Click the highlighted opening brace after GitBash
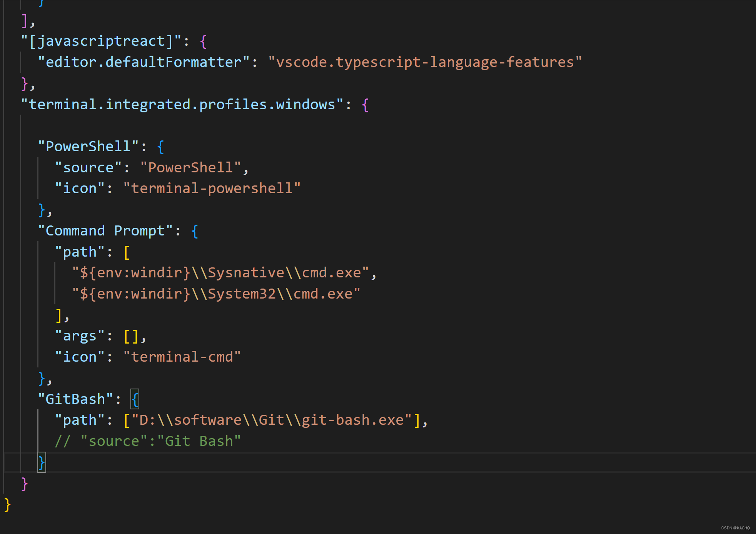Image resolution: width=756 pixels, height=534 pixels. (135, 399)
